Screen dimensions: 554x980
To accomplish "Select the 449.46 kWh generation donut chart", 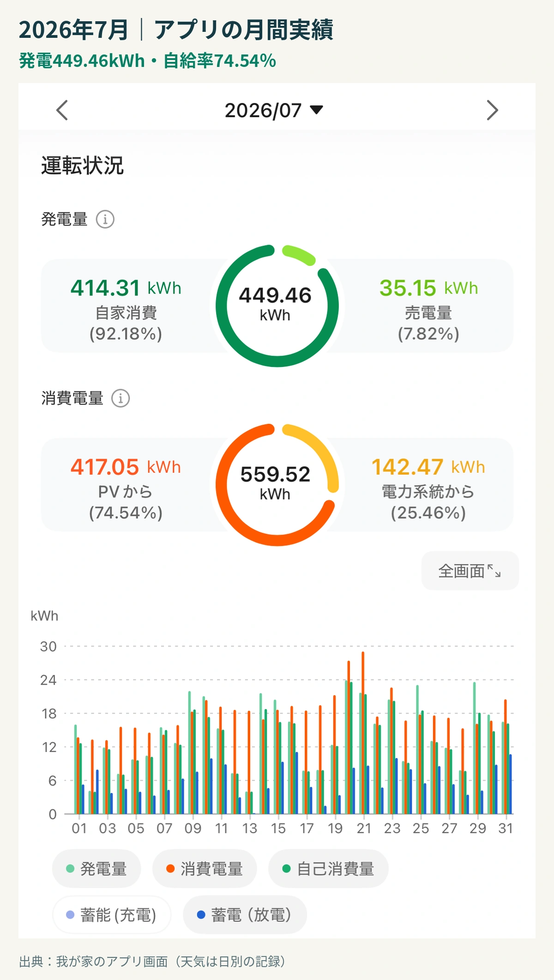I will (277, 306).
